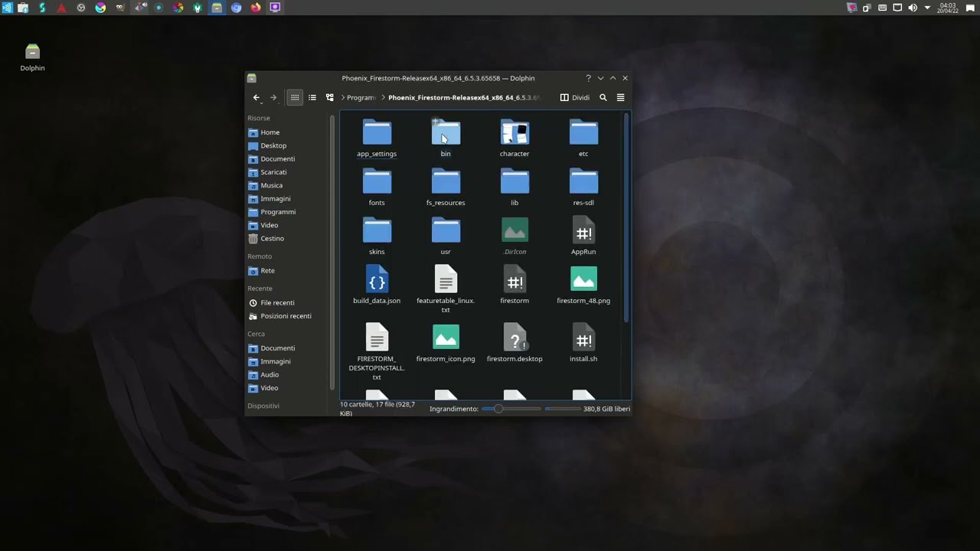Select the firestorm_48.png image

click(x=583, y=285)
